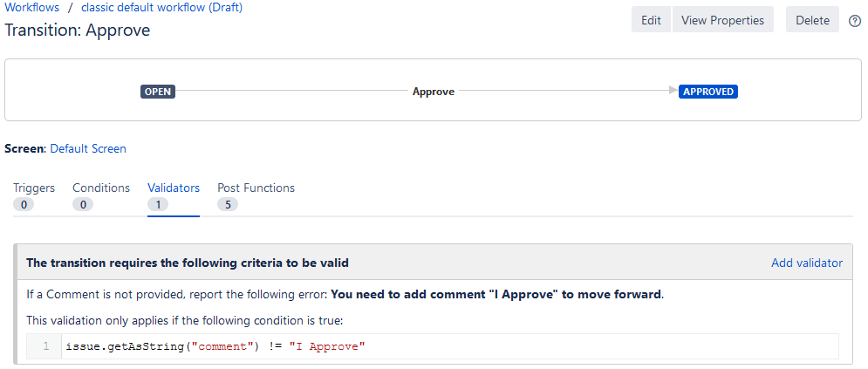The image size is (868, 369).
Task: Open the Post Functions tab
Action: coord(256,188)
